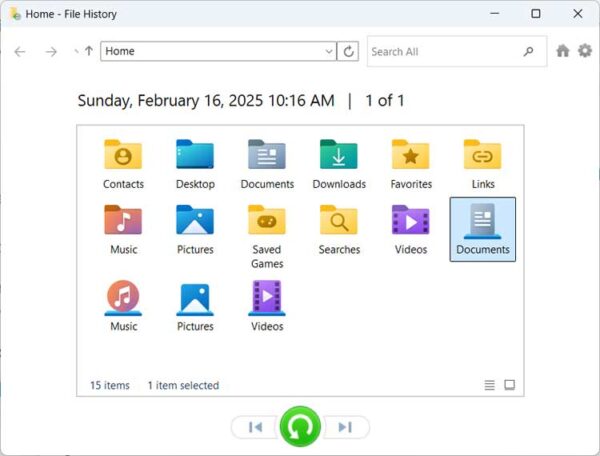Select the Pictures library beside Videos library
Image resolution: width=600 pixels, height=456 pixels.
click(195, 306)
